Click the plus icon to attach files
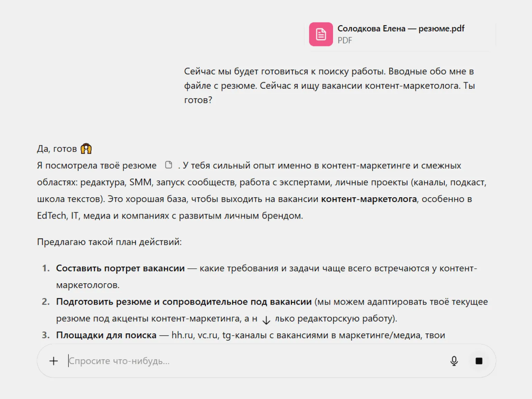This screenshot has height=399, width=532. point(54,361)
